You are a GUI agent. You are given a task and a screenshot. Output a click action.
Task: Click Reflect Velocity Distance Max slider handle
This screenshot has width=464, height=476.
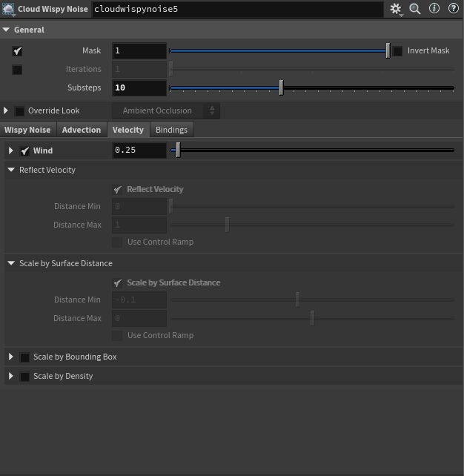227,225
